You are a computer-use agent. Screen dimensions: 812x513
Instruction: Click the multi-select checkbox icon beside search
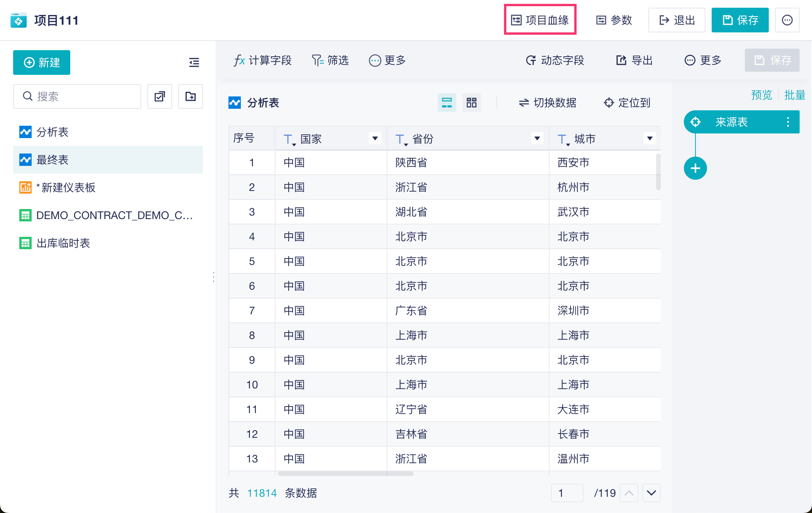point(160,96)
